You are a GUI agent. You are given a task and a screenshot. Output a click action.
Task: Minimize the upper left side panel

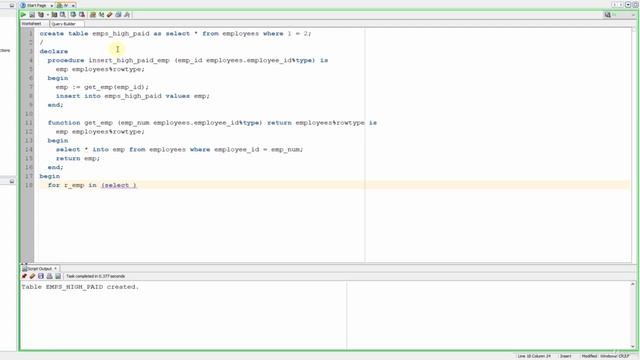point(12,5)
